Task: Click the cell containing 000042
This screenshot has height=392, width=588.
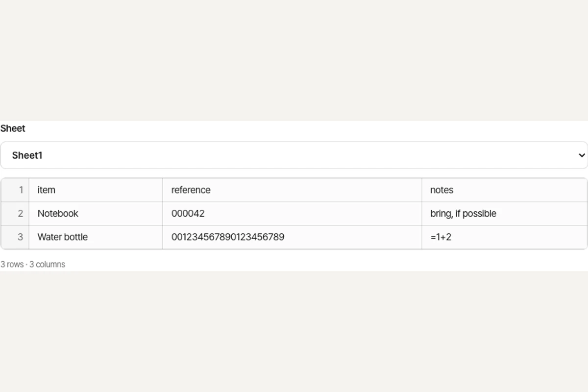Action: coord(292,214)
